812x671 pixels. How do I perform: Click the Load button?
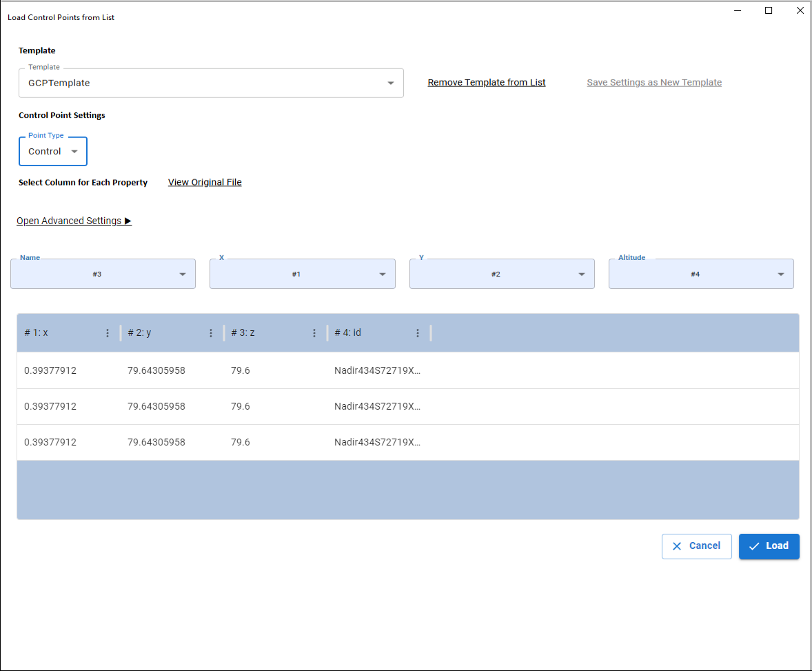pos(769,546)
